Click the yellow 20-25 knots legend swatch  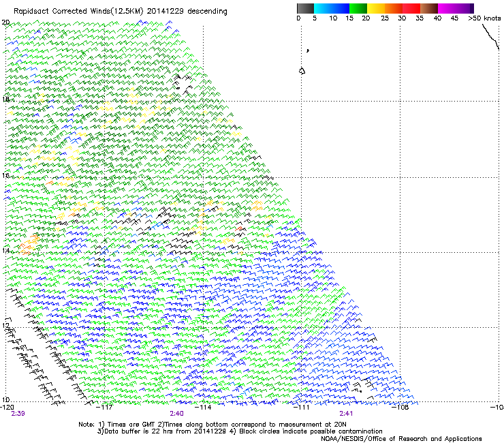[376, 8]
